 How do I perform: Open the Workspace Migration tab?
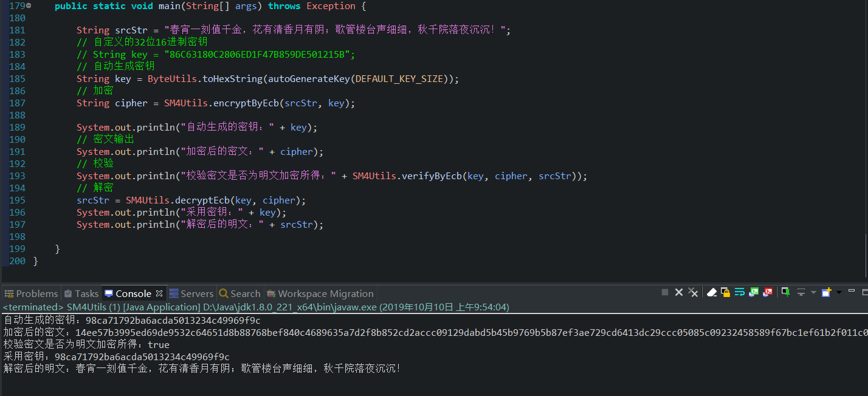point(320,293)
